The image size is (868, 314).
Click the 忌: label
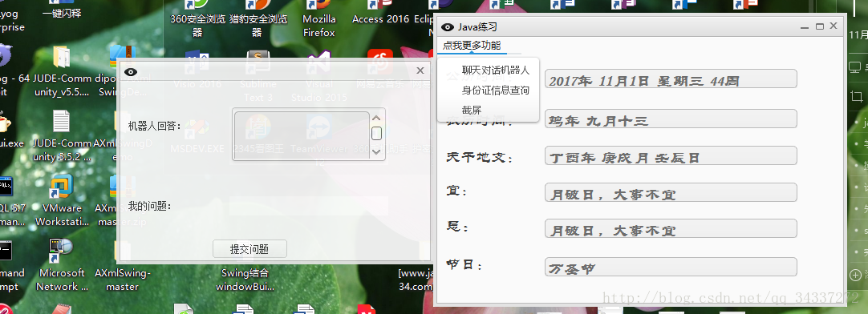point(456,227)
